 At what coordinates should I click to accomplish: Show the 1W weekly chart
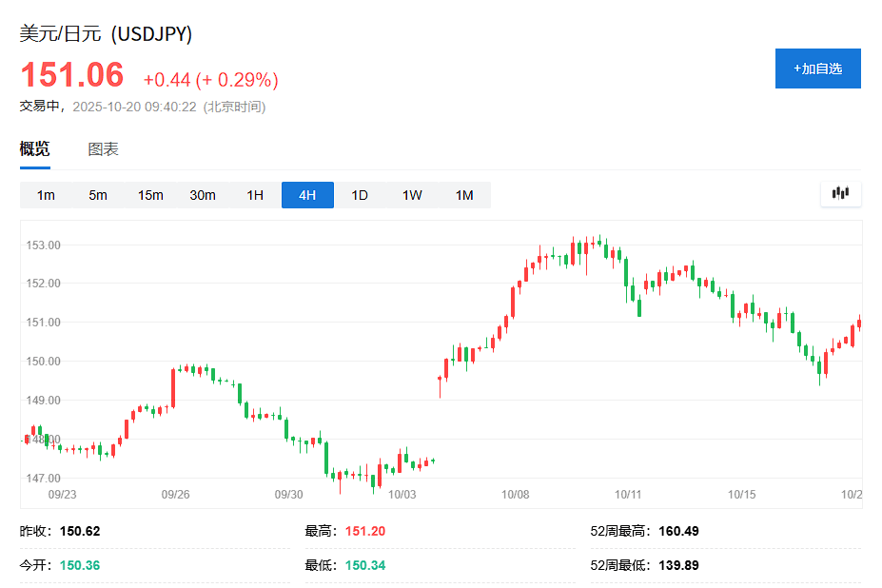[412, 195]
